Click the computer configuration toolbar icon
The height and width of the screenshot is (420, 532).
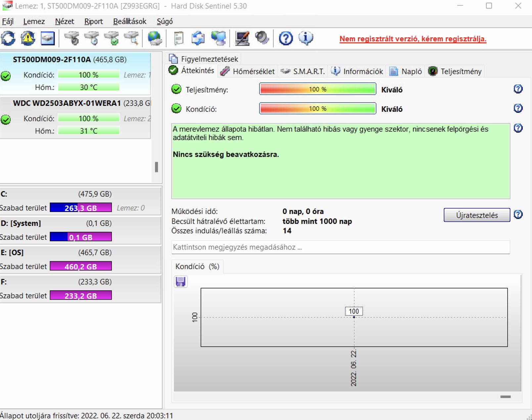[242, 38]
